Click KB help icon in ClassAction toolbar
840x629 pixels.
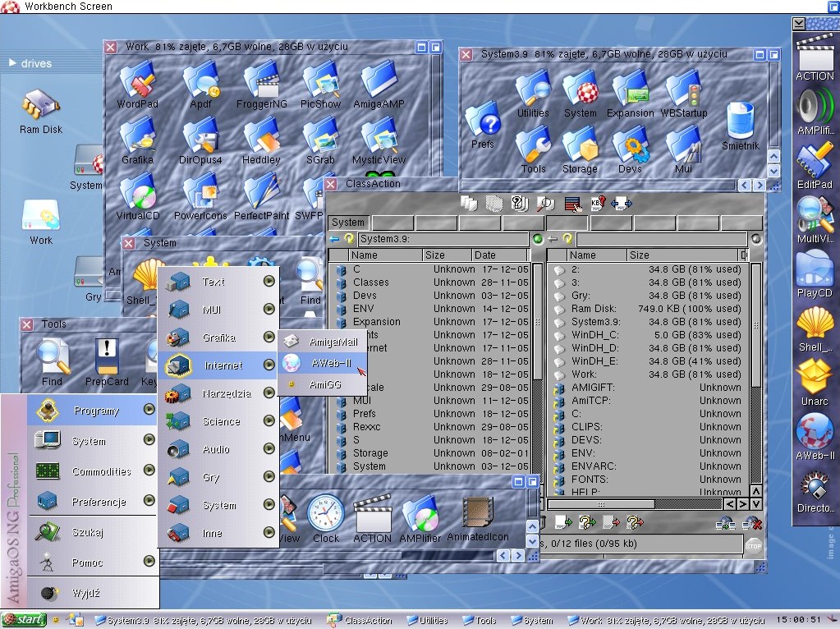[597, 203]
